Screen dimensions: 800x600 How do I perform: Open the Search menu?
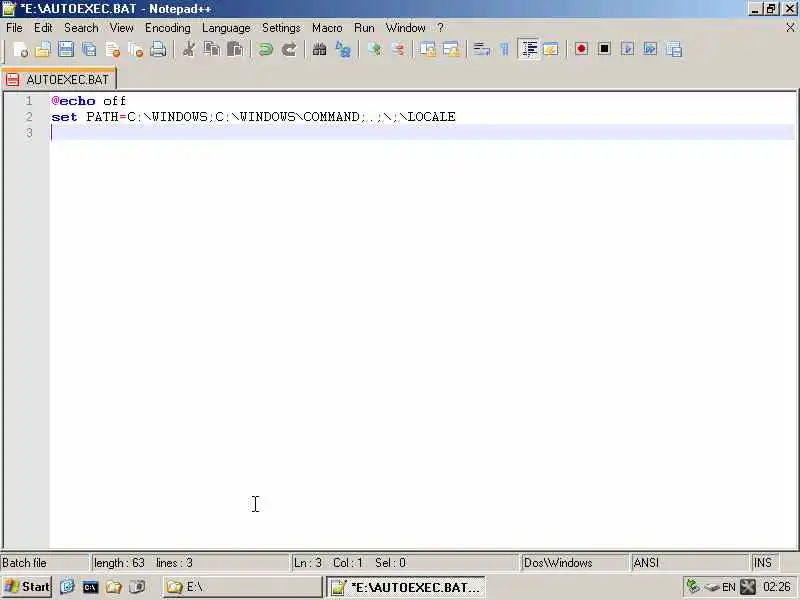coord(81,28)
